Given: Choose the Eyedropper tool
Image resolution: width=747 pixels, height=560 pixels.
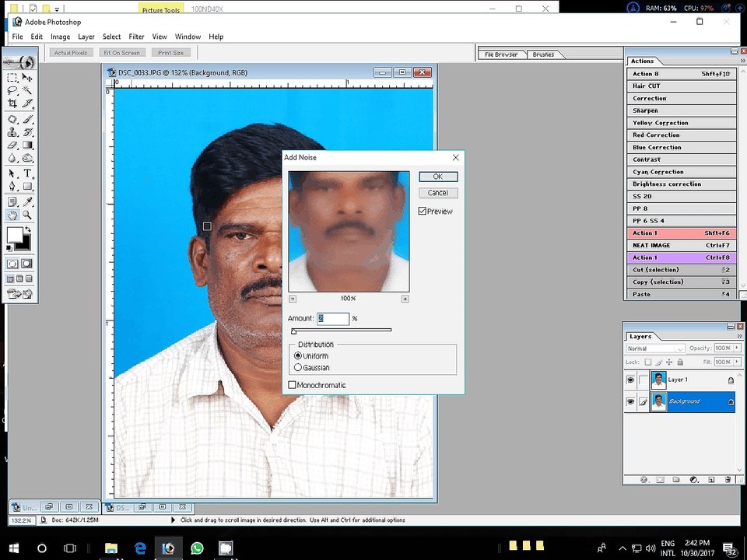Looking at the screenshot, I should point(27,202).
